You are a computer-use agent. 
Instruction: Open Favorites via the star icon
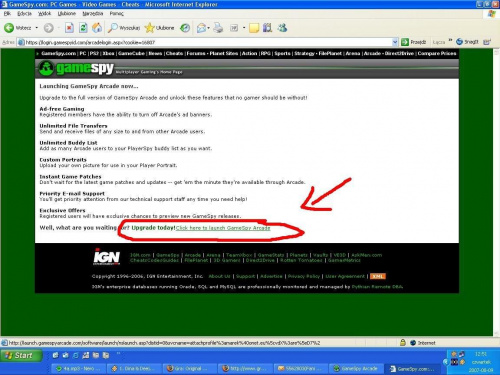coord(150,28)
